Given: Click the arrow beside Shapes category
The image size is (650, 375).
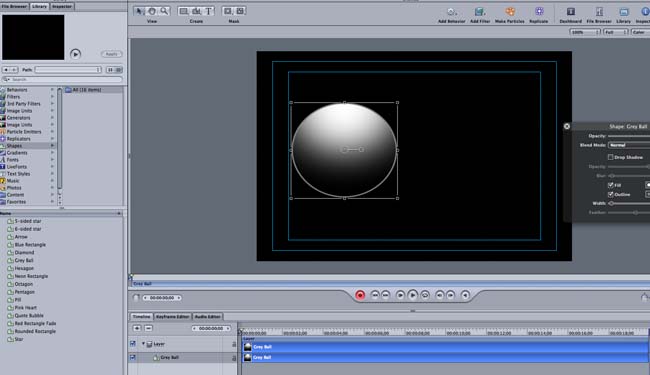Looking at the screenshot, I should click(52, 145).
